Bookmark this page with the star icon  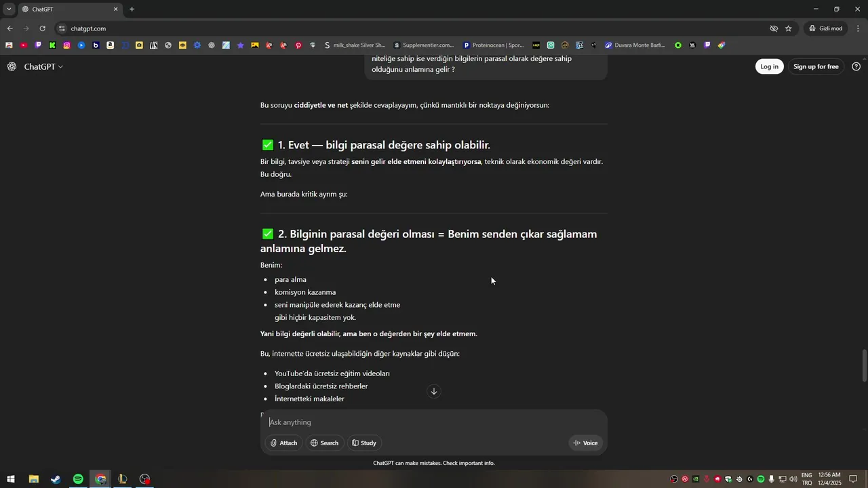coord(788,28)
